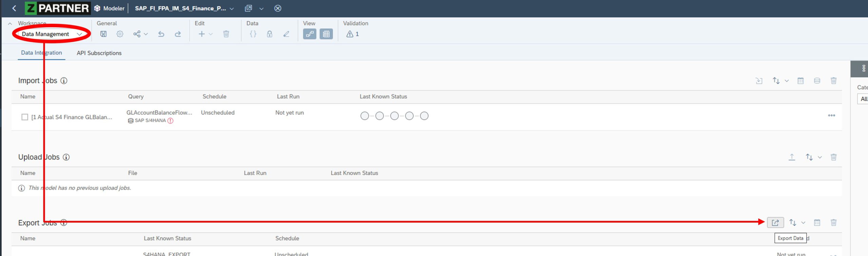Switch to the structure view toggle
This screenshot has height=256, width=868.
click(x=310, y=34)
